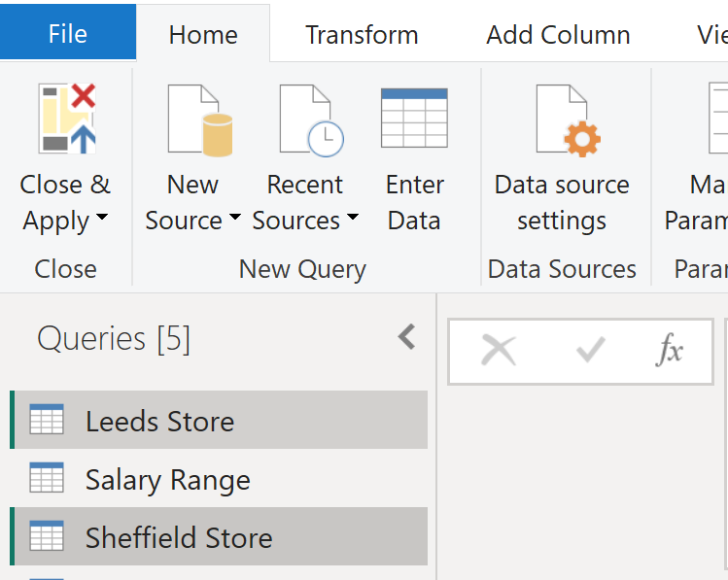
Task: Click the Enter Data table icon
Action: [414, 119]
